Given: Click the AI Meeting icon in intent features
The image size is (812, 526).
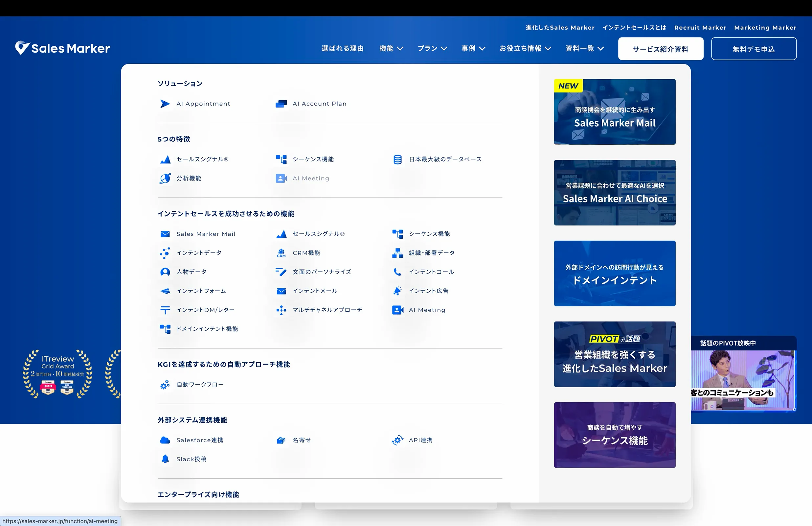Looking at the screenshot, I should [x=397, y=310].
